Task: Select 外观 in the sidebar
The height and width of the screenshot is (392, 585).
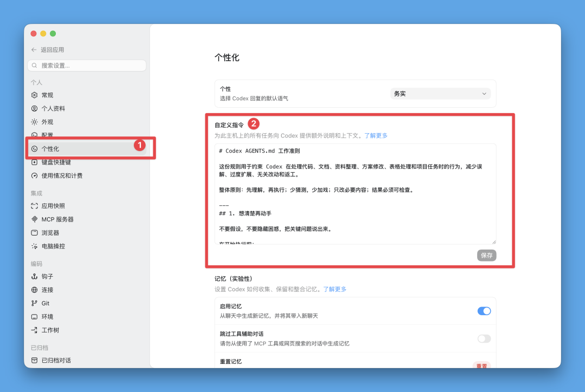Action: point(87,122)
